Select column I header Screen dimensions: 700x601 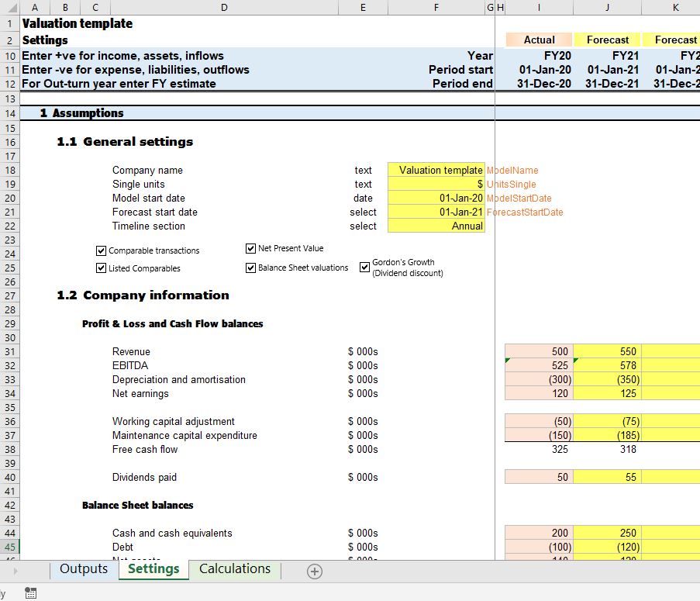539,7
